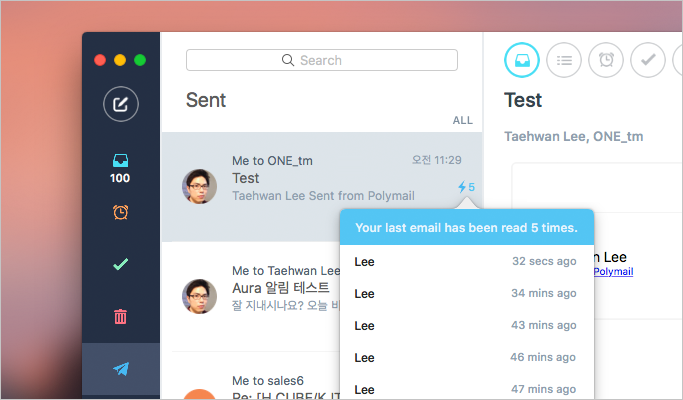This screenshot has width=683, height=400.
Task: Click the mark done checkmark toolbar button
Action: coord(648,60)
